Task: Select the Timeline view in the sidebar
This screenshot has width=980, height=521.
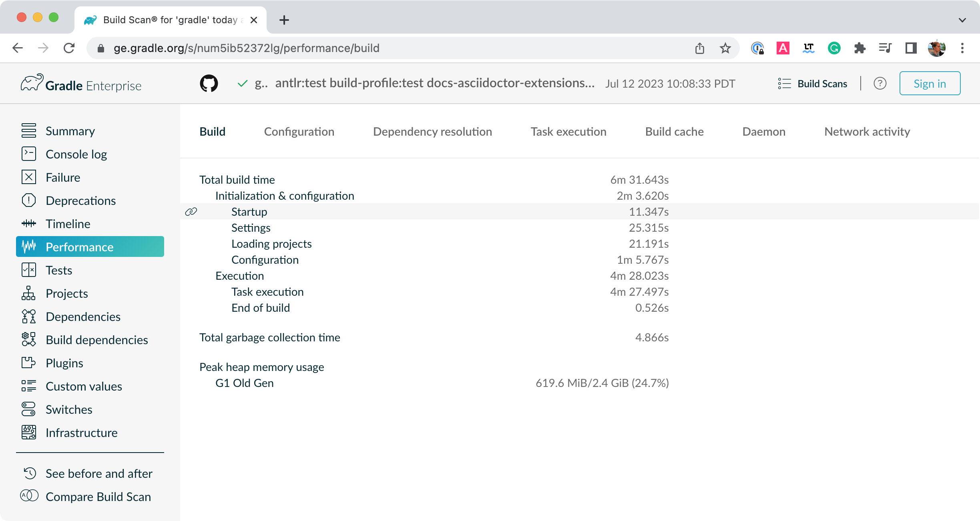Action: coord(68,223)
